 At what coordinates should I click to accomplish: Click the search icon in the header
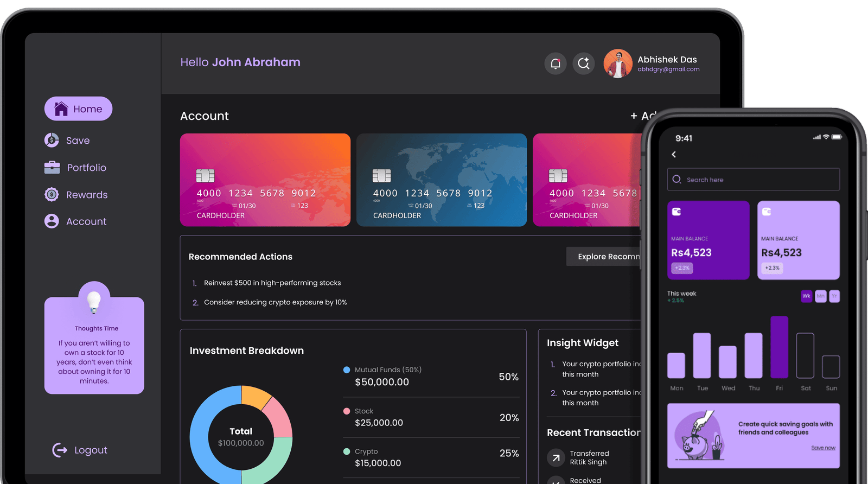pos(584,63)
